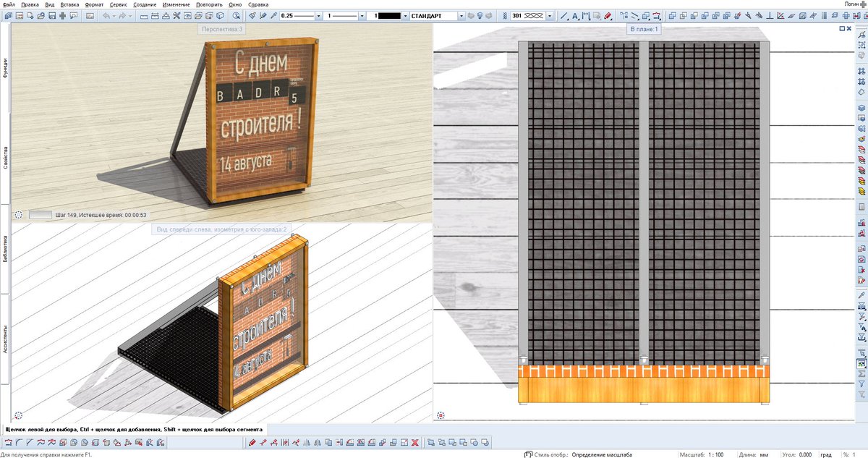Image resolution: width=868 pixels, height=458 pixels.
Task: Click the red X delete icon in bottom toolbar
Action: (414, 442)
